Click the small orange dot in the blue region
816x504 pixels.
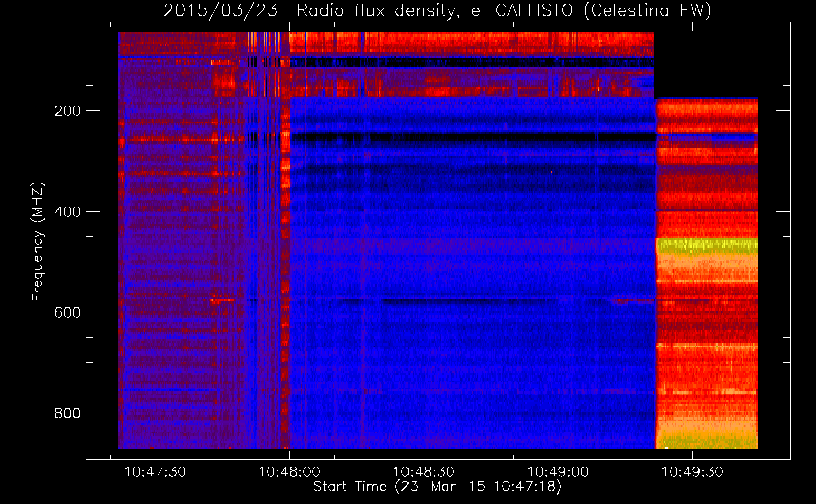pyautogui.click(x=551, y=172)
